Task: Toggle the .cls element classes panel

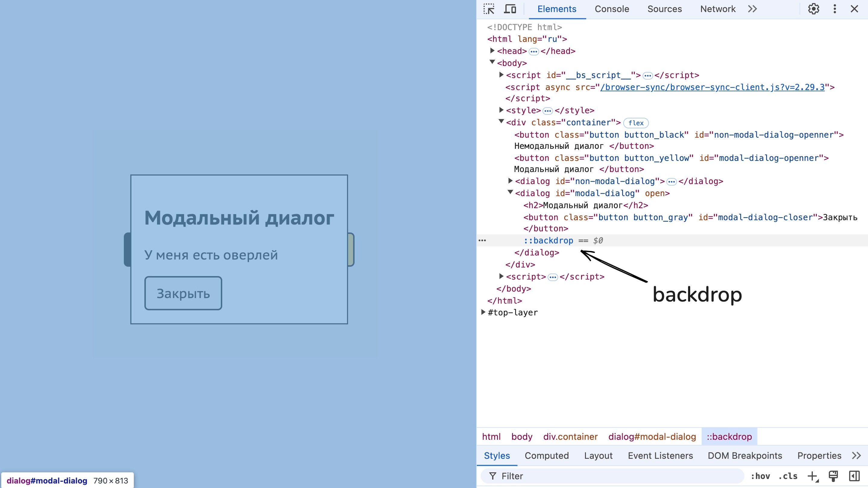Action: pyautogui.click(x=788, y=476)
